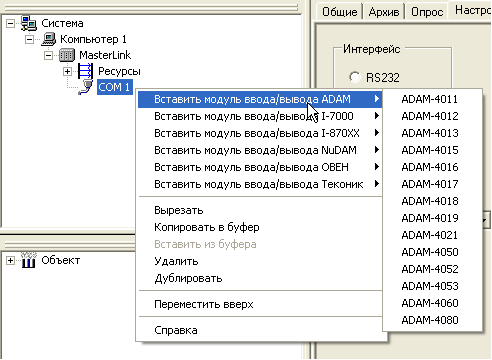Select Копировать в буфер menu entry
Viewport: 492px width, 360px height.
(260, 227)
